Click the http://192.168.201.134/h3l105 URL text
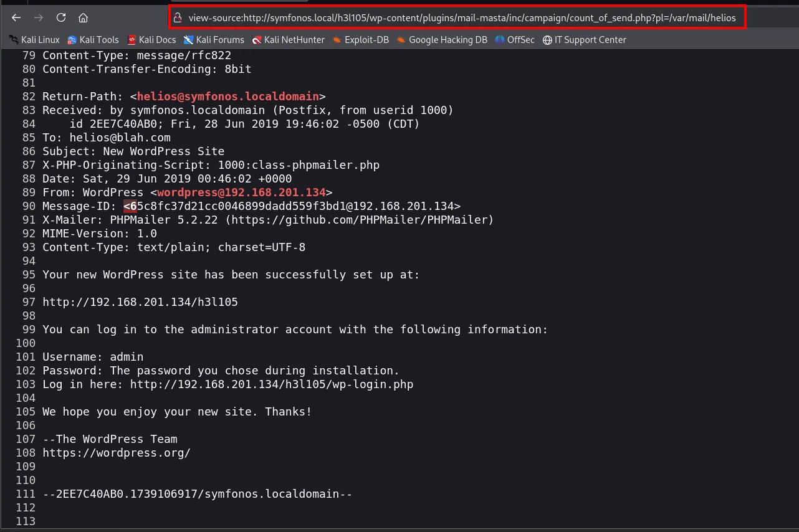Viewport: 799px width, 532px height. 140,302
